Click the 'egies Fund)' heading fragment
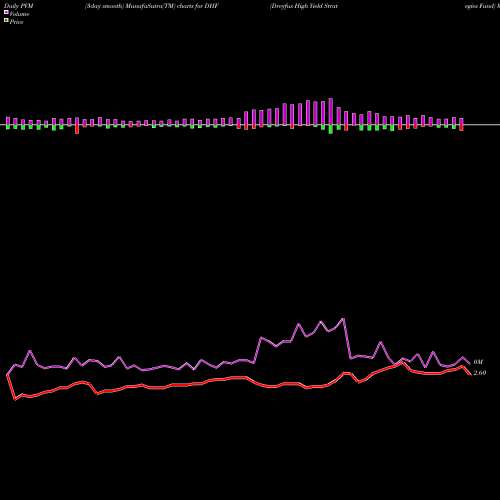This screenshot has height=500, width=500. [480, 6]
